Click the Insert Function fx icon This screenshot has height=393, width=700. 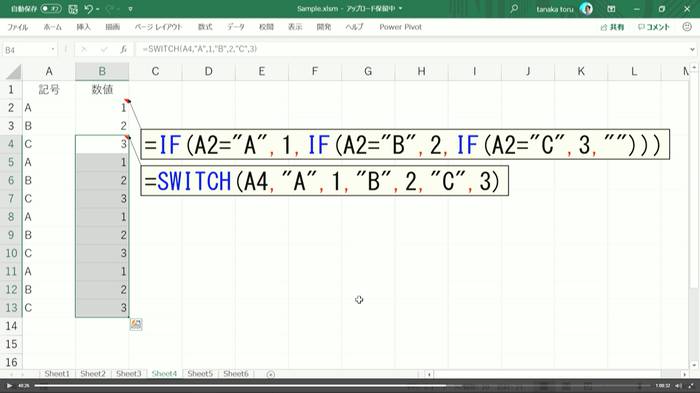[x=123, y=49]
